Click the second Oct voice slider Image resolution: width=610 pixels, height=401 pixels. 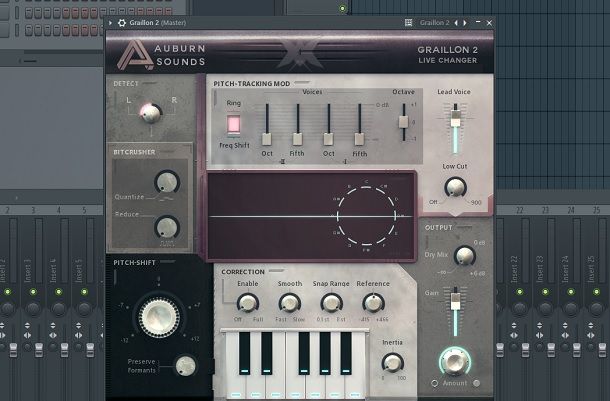pyautogui.click(x=328, y=139)
